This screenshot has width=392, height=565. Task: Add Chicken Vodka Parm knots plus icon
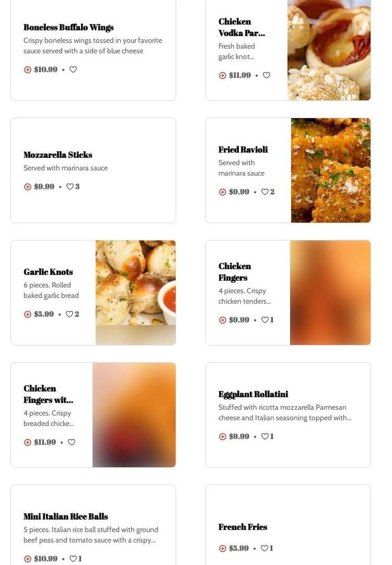pyautogui.click(x=222, y=75)
